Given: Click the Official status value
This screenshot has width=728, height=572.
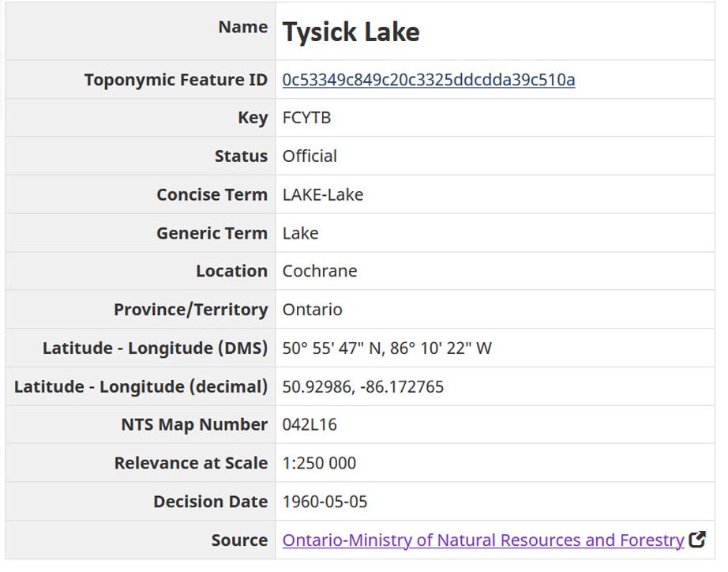Looking at the screenshot, I should click(x=310, y=156).
